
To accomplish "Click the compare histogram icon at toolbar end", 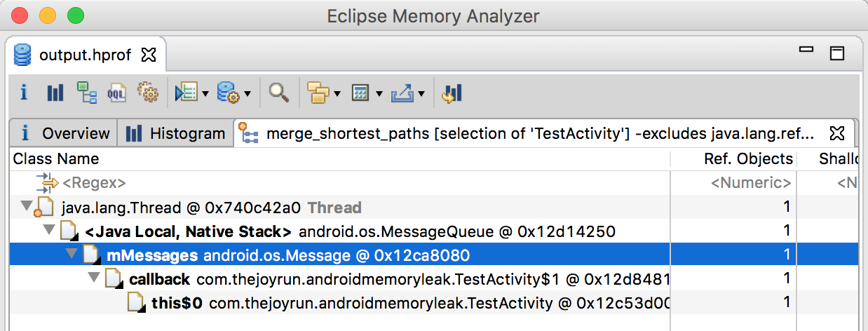I will (x=452, y=93).
